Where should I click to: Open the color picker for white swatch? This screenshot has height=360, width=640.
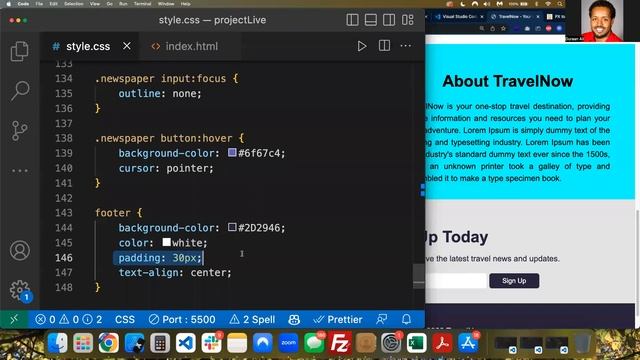(167, 242)
